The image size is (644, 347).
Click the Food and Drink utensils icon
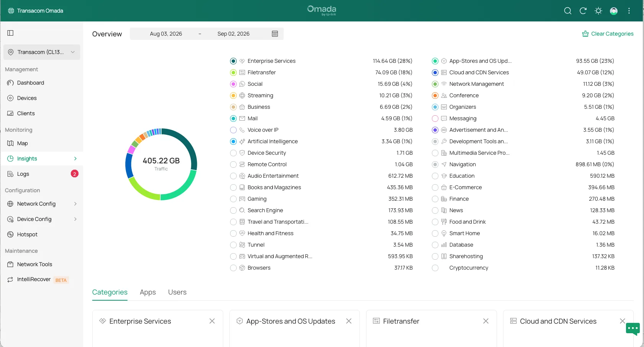click(x=444, y=222)
